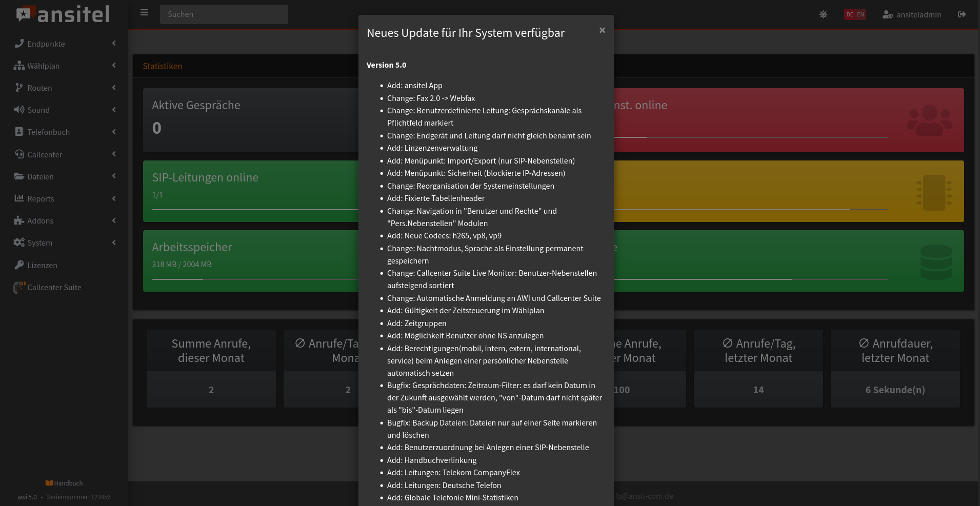Viewport: 980px width, 506px height.
Task: Click the hamburger menu icon
Action: tap(144, 13)
